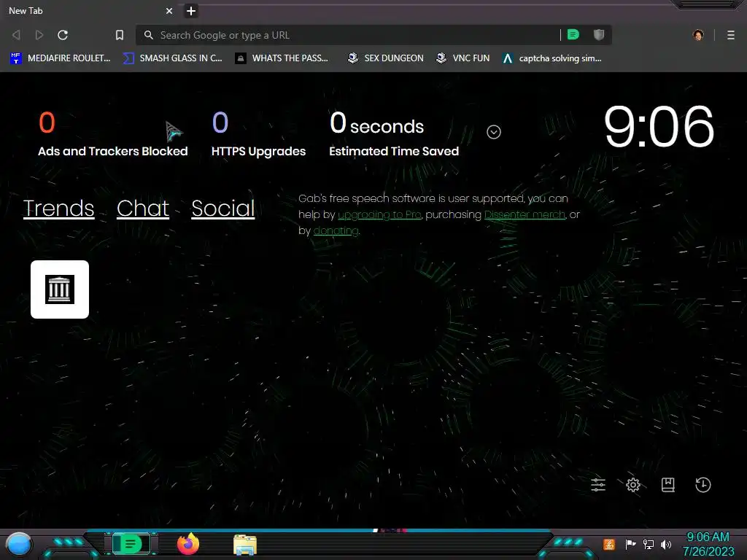This screenshot has height=560, width=747.
Task: Go back with the back arrow
Action: coord(16,35)
